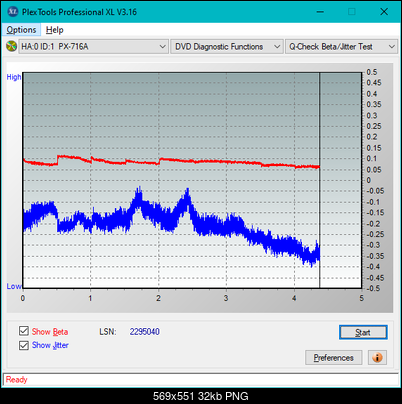Toggle the Show Beta checkbox

[24, 331]
